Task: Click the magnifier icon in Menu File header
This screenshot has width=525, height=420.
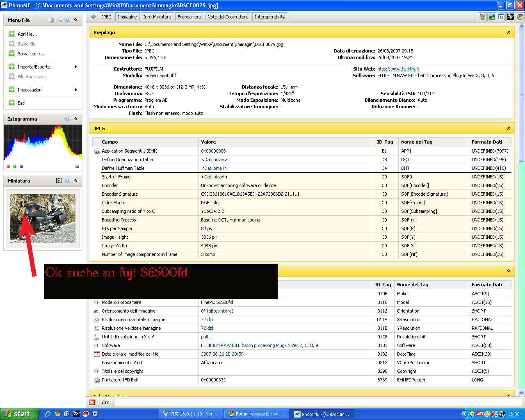Action: [59, 20]
